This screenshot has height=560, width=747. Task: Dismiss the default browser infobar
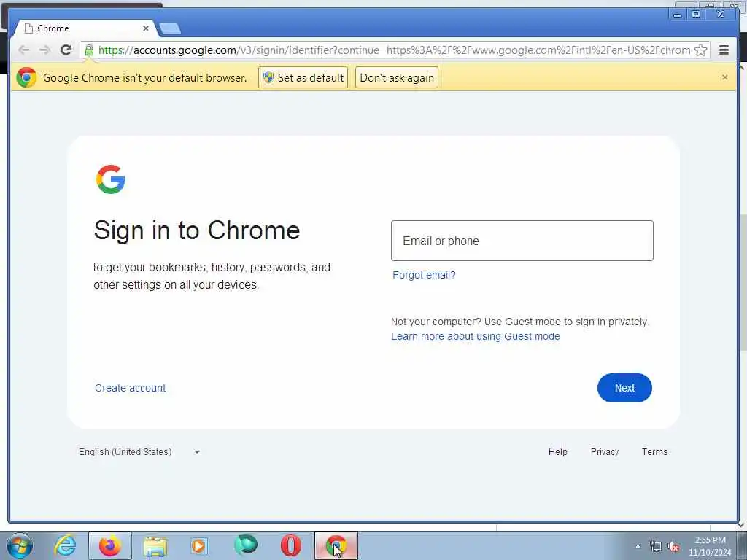tap(724, 77)
